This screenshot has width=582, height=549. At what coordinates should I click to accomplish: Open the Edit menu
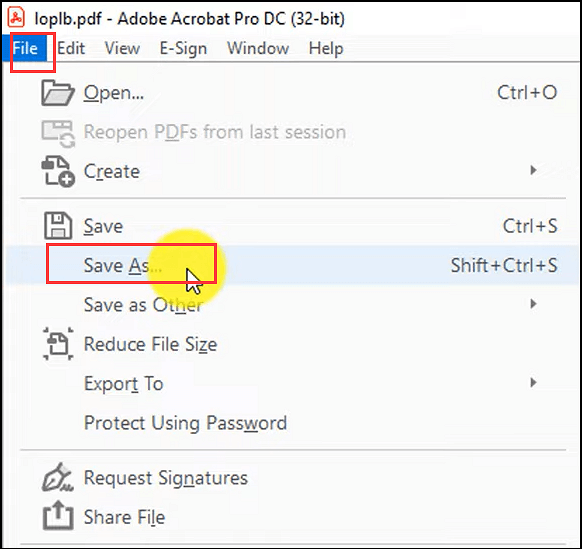pos(71,49)
